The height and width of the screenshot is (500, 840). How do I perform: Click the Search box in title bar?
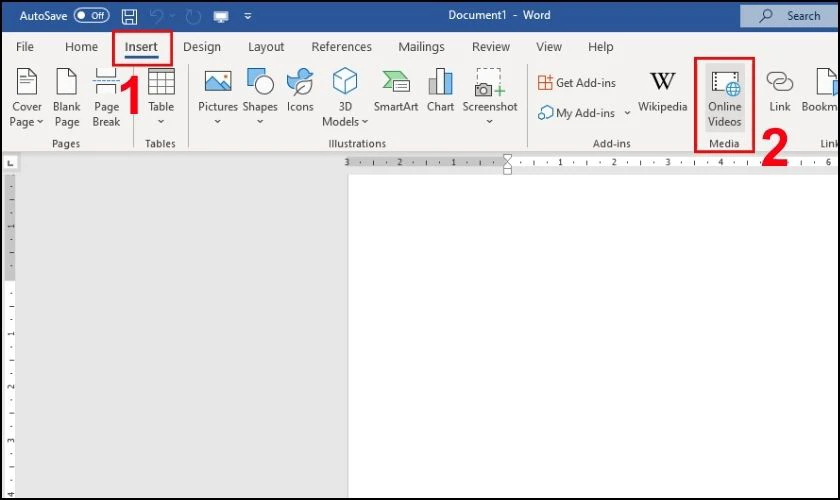click(x=790, y=16)
